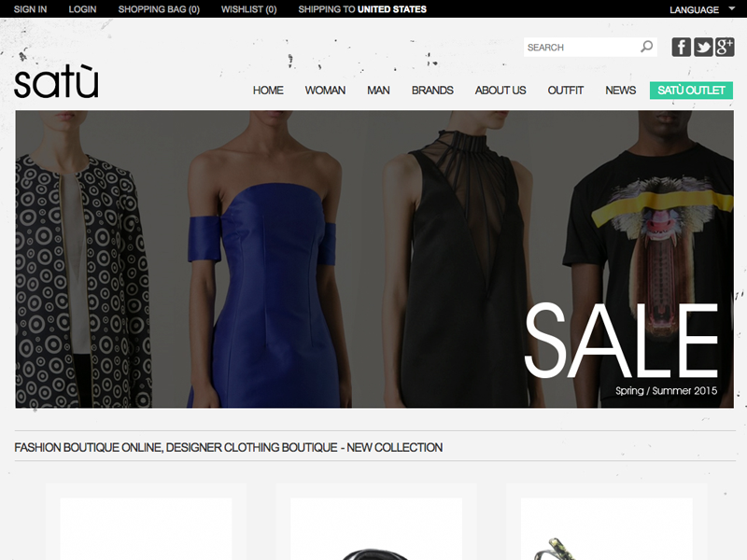
Task: Click the Sign In link
Action: coord(31,9)
